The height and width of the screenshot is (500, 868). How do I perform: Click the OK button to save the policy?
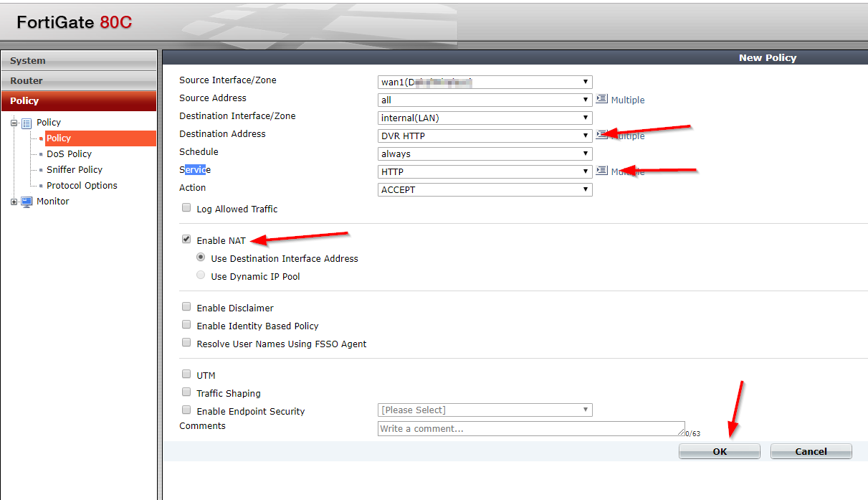(x=719, y=451)
